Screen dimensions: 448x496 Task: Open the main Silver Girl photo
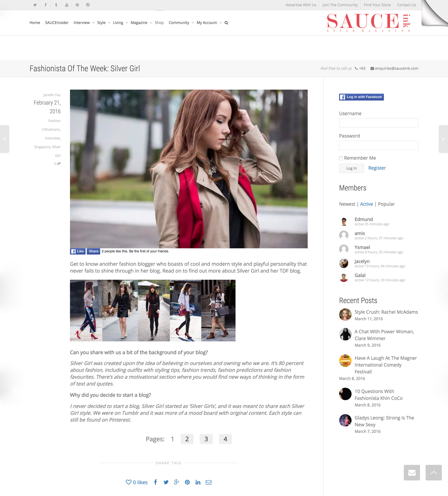point(189,169)
